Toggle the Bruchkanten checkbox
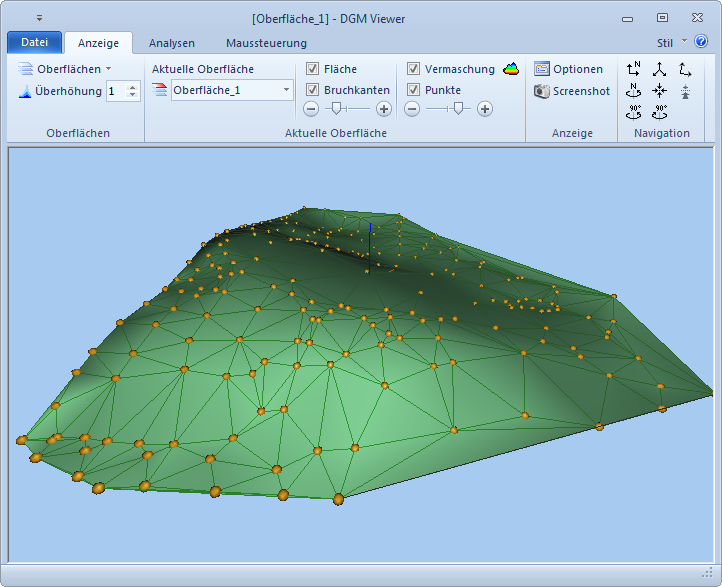Screen dimensions: 722x587 click(313, 89)
